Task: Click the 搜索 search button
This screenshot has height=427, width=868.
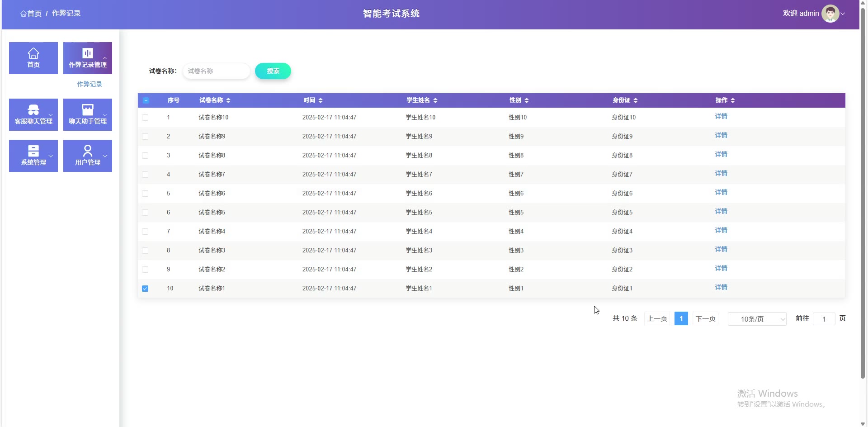Action: click(273, 71)
